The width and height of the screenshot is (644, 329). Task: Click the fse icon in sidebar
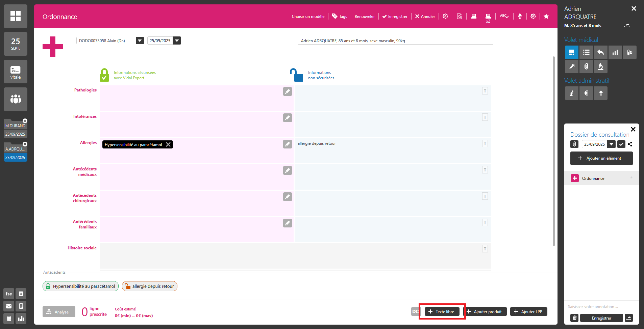(x=9, y=294)
